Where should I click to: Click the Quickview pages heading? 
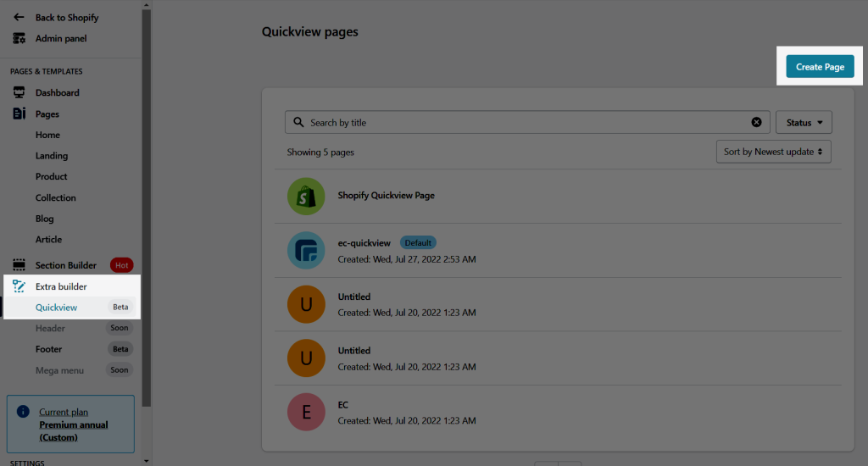tap(310, 31)
